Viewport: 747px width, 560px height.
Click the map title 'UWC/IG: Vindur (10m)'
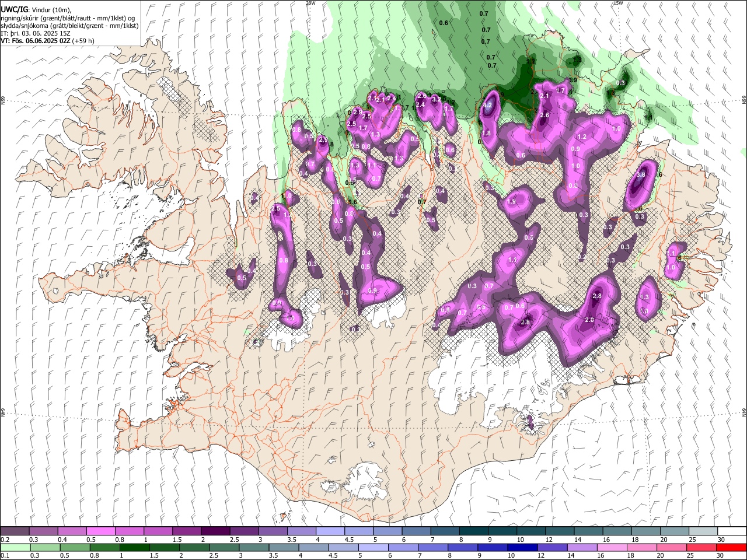pos(36,9)
